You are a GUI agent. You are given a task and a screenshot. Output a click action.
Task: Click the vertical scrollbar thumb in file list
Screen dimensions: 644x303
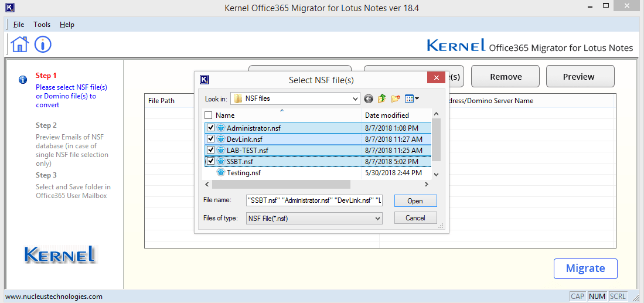point(436,139)
